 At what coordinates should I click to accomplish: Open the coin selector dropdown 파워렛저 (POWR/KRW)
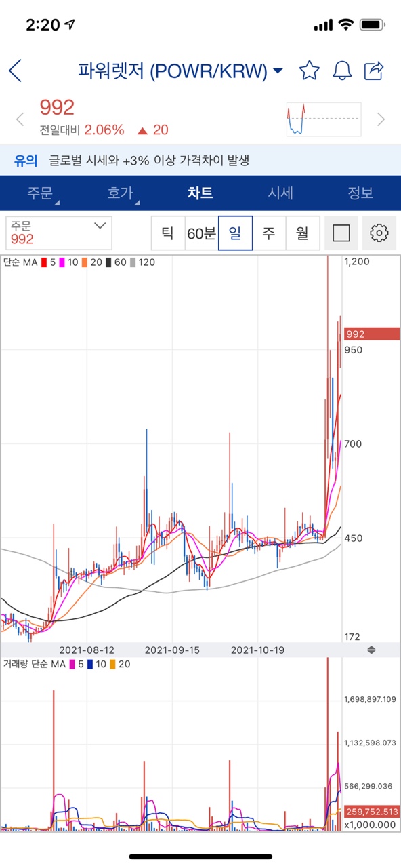(x=181, y=71)
